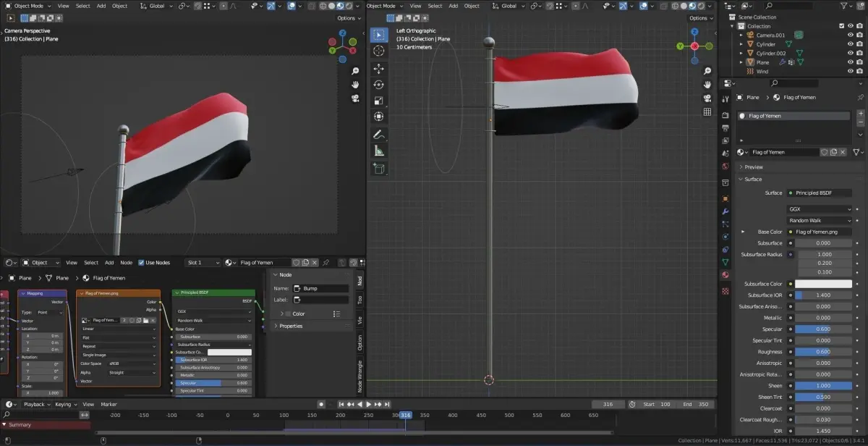Select the Scale tool in right viewport
The width and height of the screenshot is (868, 446).
click(379, 101)
